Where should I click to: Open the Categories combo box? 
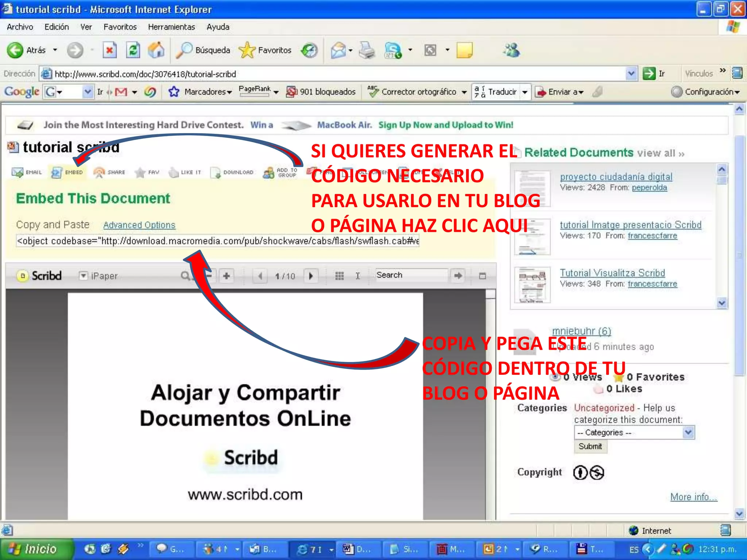[634, 432]
